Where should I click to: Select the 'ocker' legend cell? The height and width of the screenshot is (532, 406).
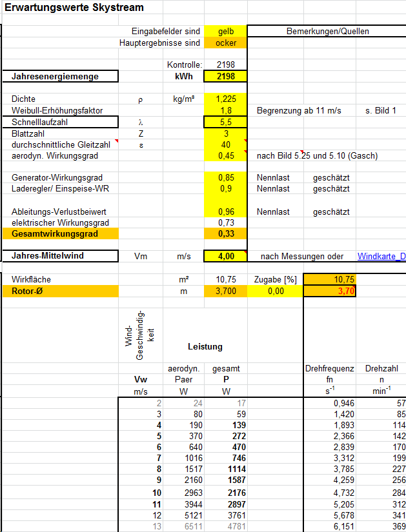coord(225,43)
